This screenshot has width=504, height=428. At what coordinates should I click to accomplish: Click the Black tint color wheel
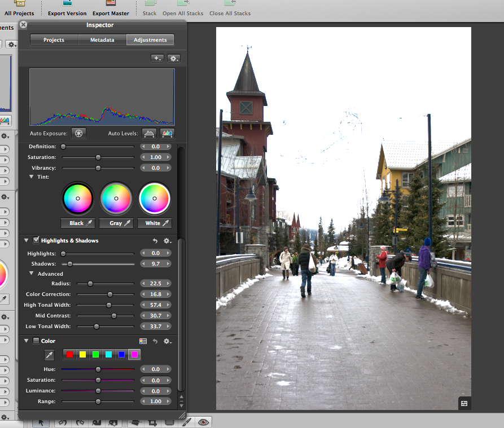coord(78,198)
